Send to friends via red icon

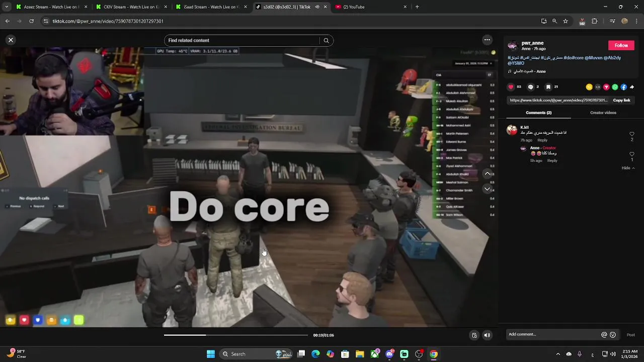point(606,87)
